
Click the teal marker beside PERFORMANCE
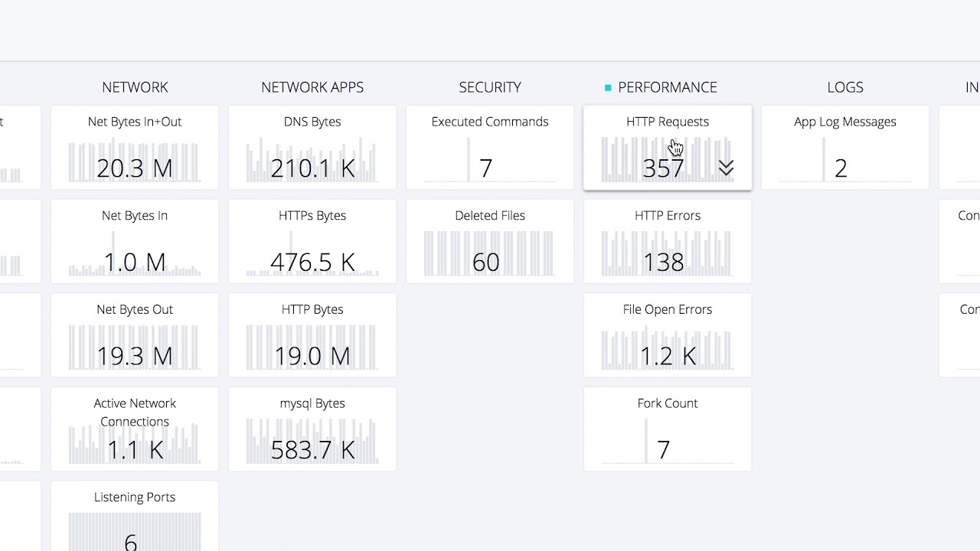[x=608, y=88]
